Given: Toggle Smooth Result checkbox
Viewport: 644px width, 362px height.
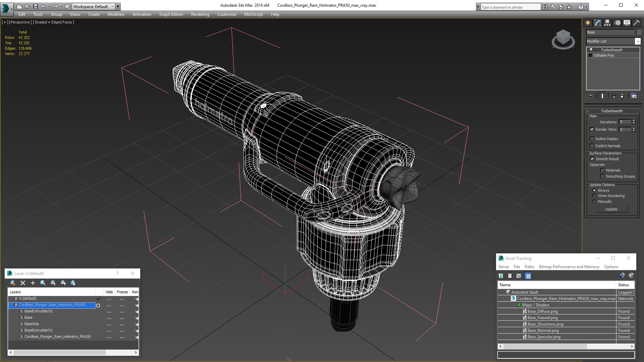Looking at the screenshot, I should (x=592, y=159).
